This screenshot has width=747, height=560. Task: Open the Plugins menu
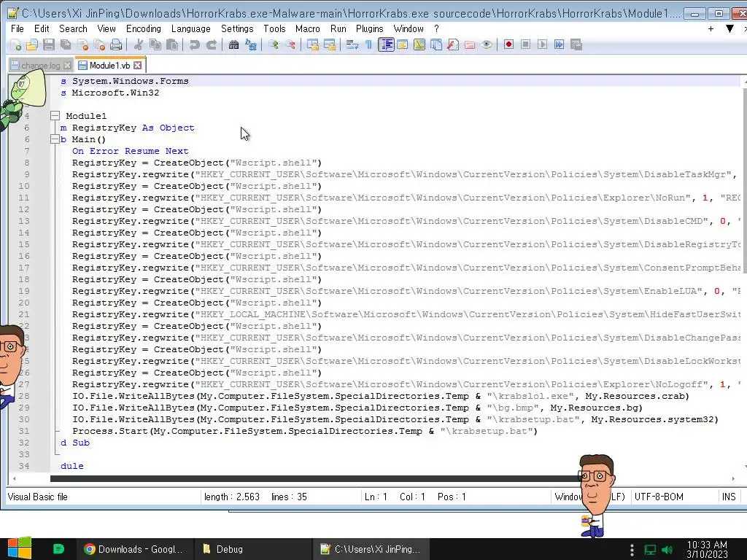tap(369, 28)
